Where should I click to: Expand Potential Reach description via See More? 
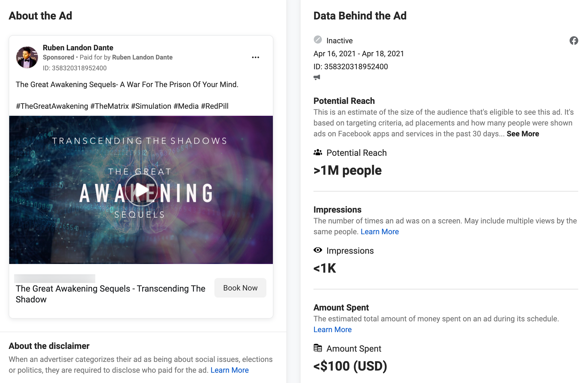tap(522, 133)
